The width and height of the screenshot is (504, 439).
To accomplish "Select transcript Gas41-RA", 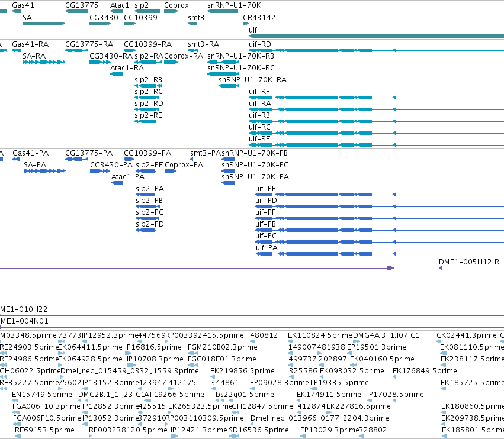I will coord(30,44).
